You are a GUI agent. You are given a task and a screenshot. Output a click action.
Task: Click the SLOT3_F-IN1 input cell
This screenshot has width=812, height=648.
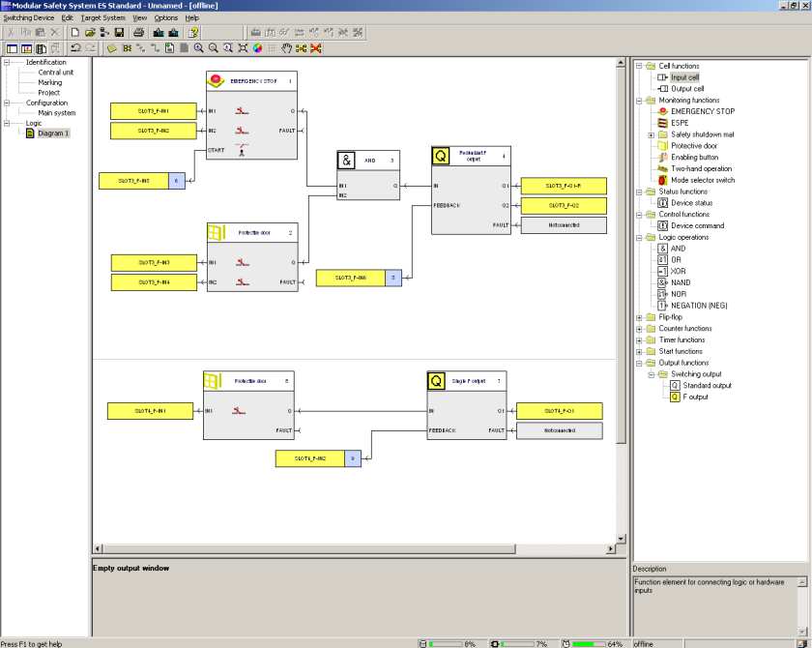coord(154,111)
